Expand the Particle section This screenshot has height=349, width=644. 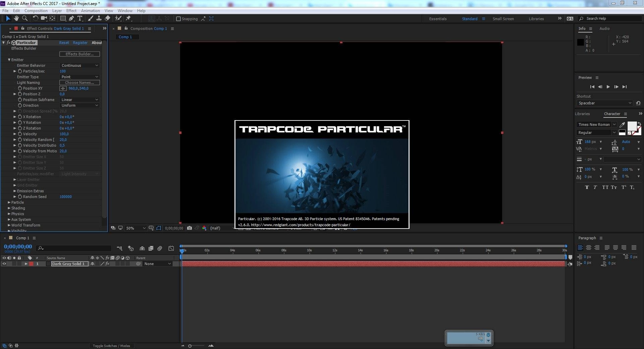pyautogui.click(x=9, y=202)
